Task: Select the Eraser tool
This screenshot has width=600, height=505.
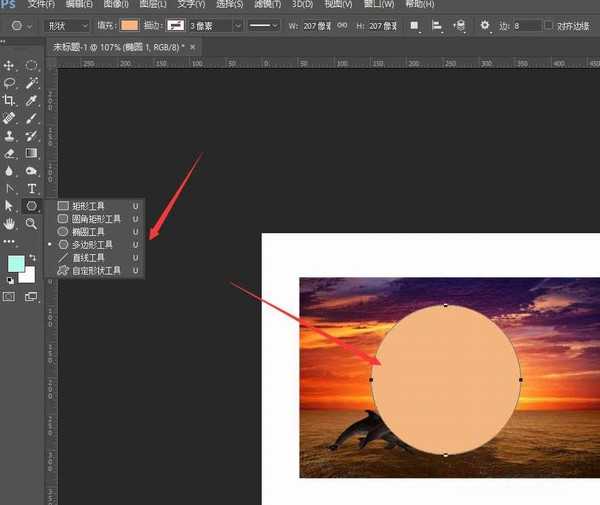Action: click(x=10, y=154)
